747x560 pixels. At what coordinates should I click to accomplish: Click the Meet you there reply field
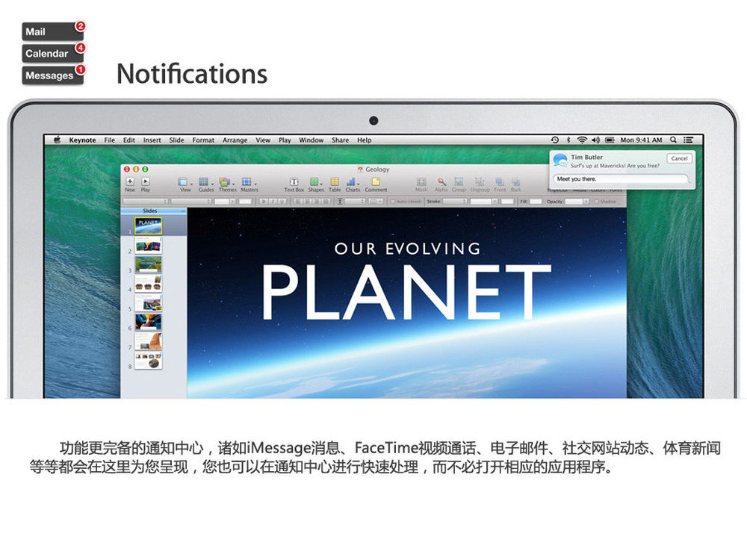[622, 179]
